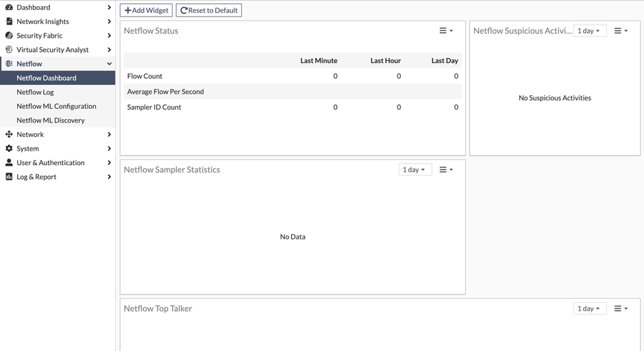Click the Add Widget button
The image size is (644, 351).
point(147,10)
